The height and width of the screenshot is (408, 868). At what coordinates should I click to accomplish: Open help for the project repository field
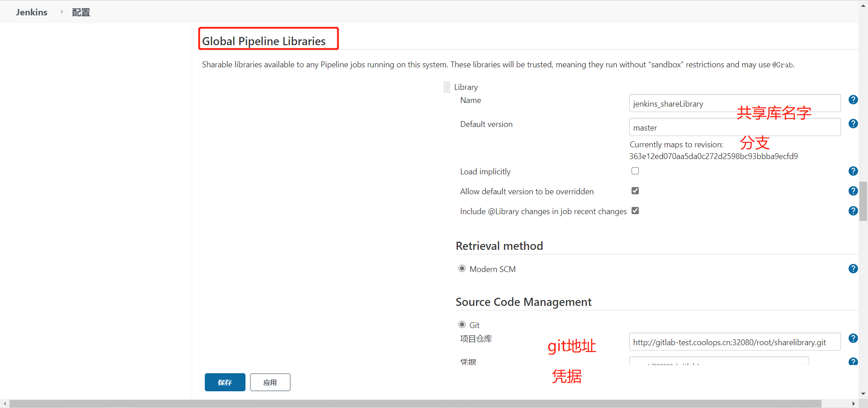tap(853, 338)
